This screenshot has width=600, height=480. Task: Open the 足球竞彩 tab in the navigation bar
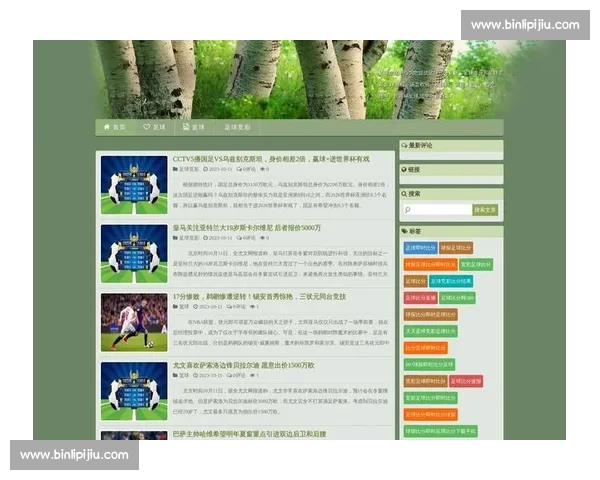coord(237,128)
